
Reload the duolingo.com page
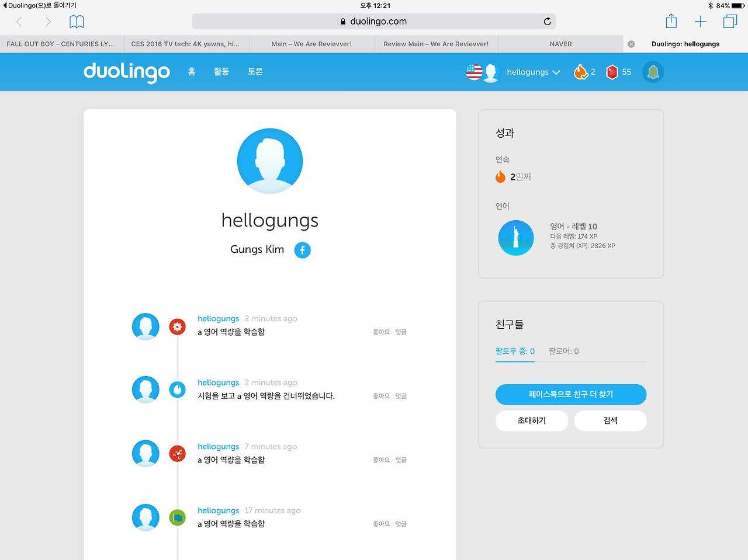[x=547, y=22]
